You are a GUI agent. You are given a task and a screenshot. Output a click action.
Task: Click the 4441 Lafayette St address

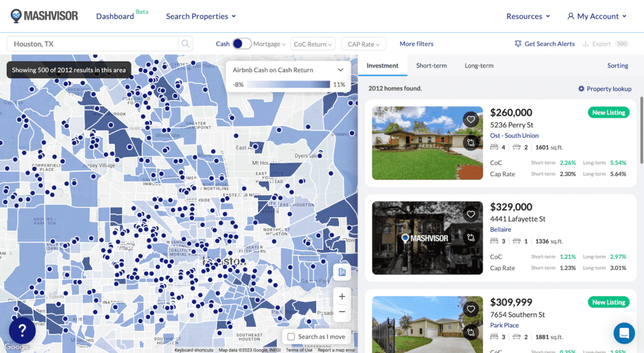[x=518, y=218]
